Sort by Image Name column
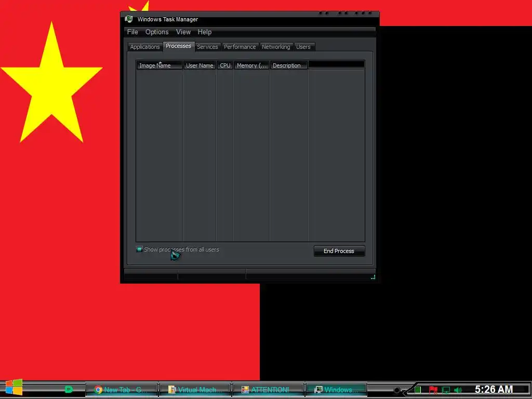532x399 pixels. pyautogui.click(x=159, y=65)
